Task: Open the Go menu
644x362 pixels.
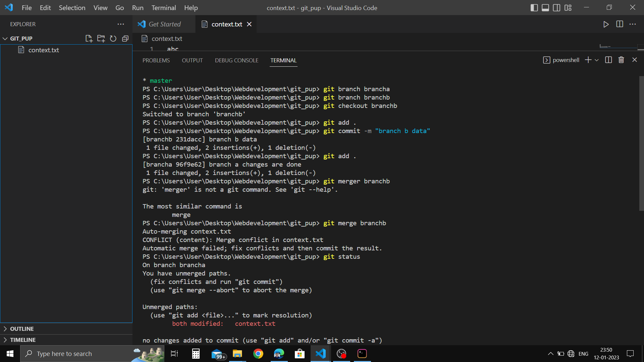Action: [119, 8]
